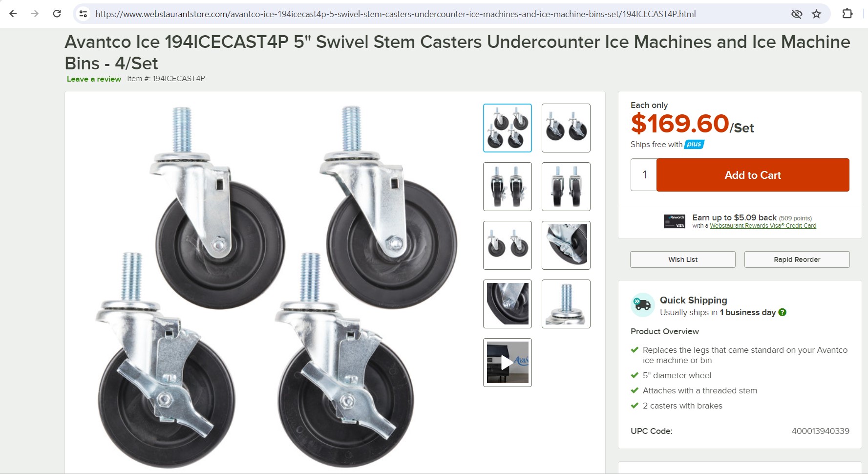Click the blue plus shipping badge
Viewport: 868px width, 474px height.
694,144
